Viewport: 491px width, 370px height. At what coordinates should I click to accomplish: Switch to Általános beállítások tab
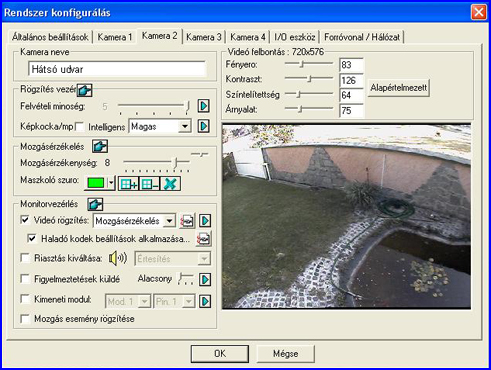50,37
